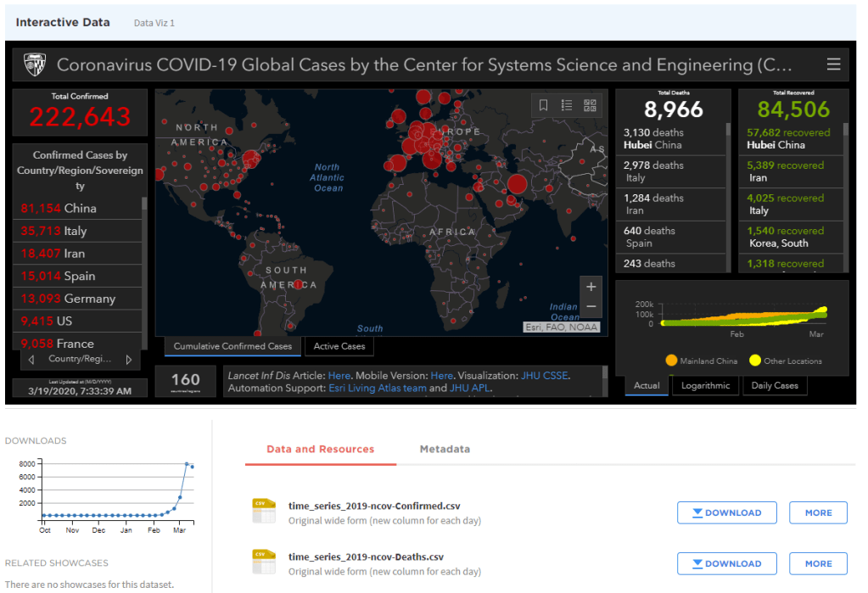Open MORE options for Confirmed csv

[818, 512]
